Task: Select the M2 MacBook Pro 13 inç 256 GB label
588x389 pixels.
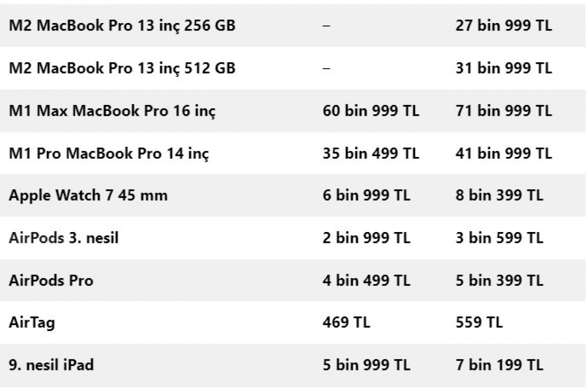Action: [122, 26]
